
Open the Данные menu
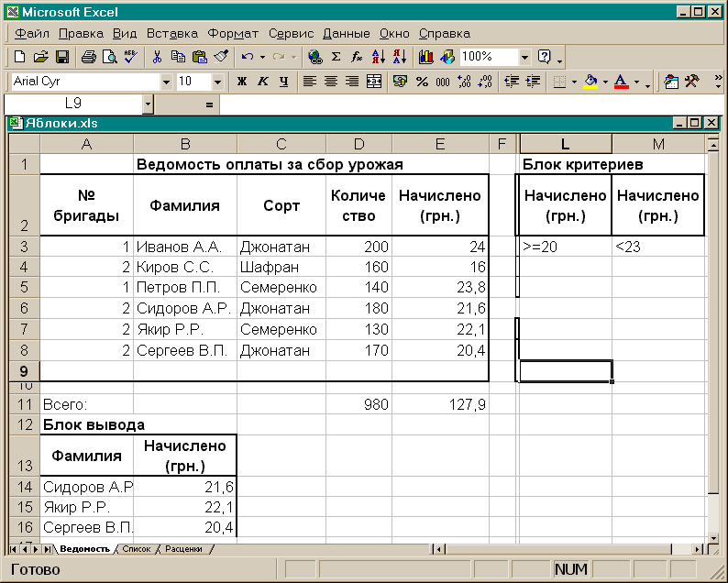[347, 33]
